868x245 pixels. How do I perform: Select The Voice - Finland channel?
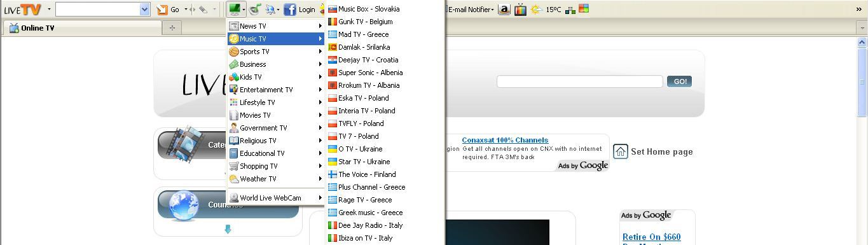click(x=385, y=174)
